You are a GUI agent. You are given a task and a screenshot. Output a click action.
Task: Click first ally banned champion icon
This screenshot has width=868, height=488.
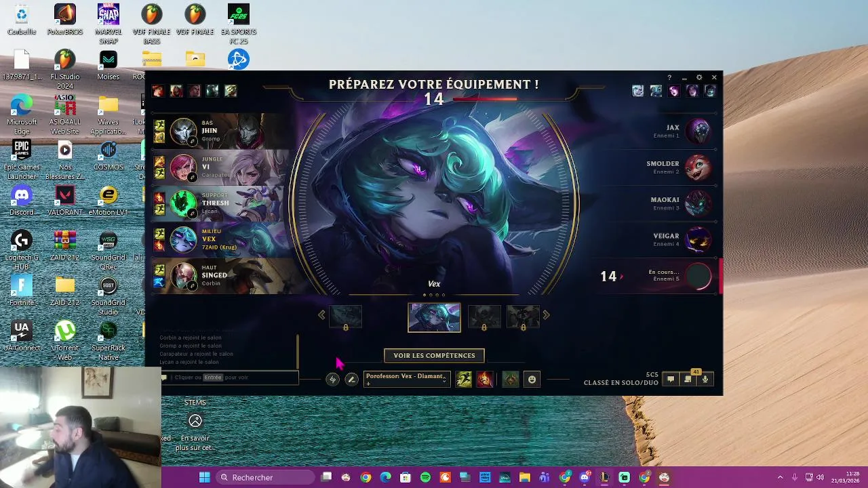[x=158, y=91]
